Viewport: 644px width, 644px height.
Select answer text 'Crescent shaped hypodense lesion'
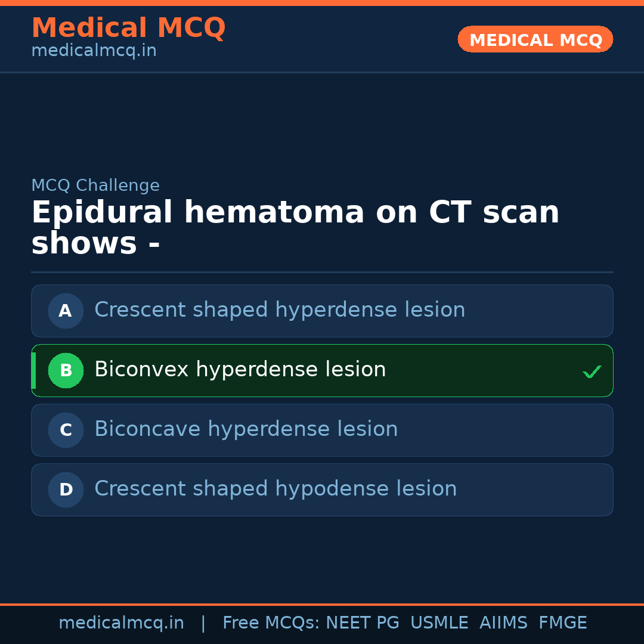(x=275, y=489)
